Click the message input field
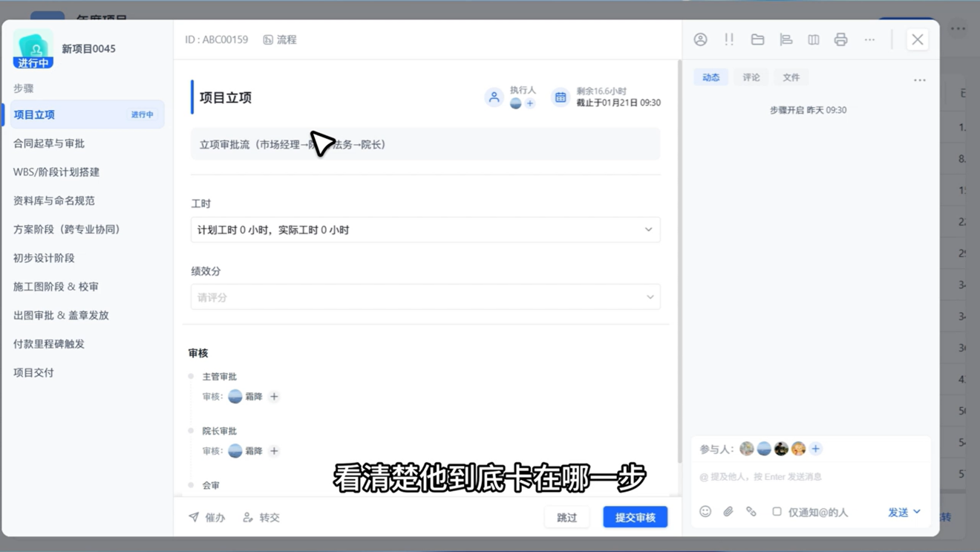Image resolution: width=980 pixels, height=552 pixels. (x=811, y=476)
